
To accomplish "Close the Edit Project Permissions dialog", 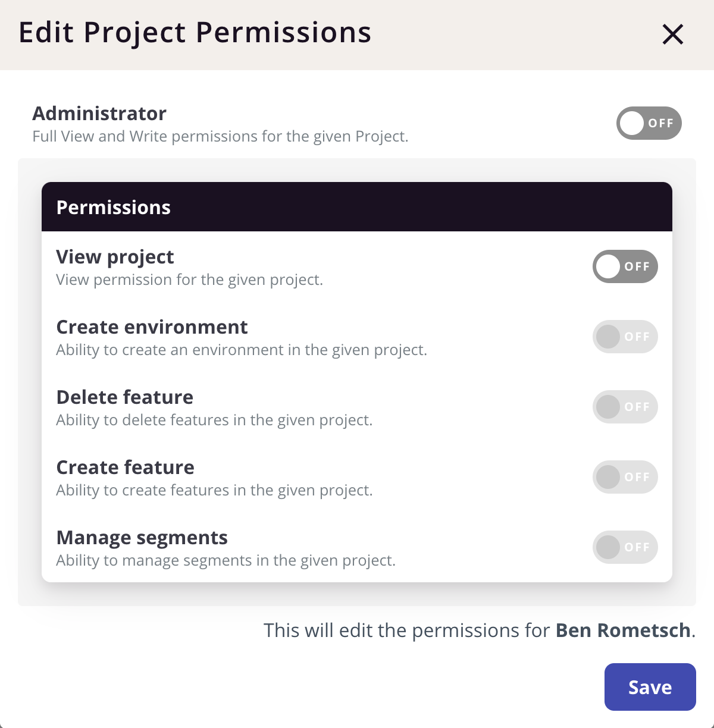I will coord(673,34).
